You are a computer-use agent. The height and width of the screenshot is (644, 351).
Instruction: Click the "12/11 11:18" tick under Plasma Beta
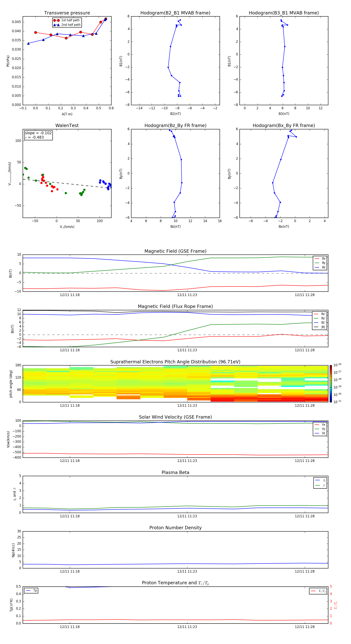point(70,516)
